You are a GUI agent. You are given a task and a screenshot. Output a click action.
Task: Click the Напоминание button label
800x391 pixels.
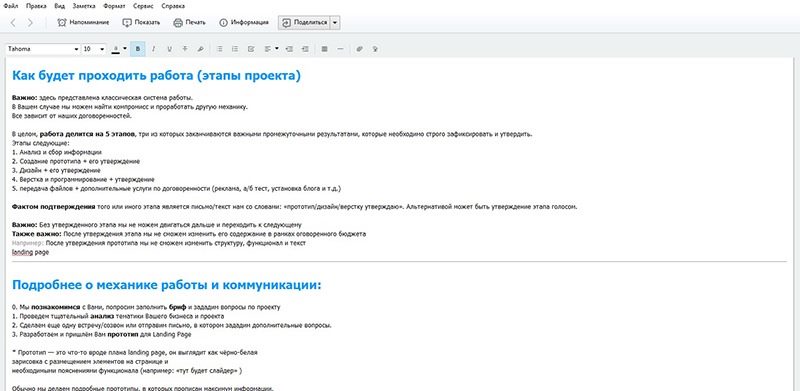[x=90, y=22]
